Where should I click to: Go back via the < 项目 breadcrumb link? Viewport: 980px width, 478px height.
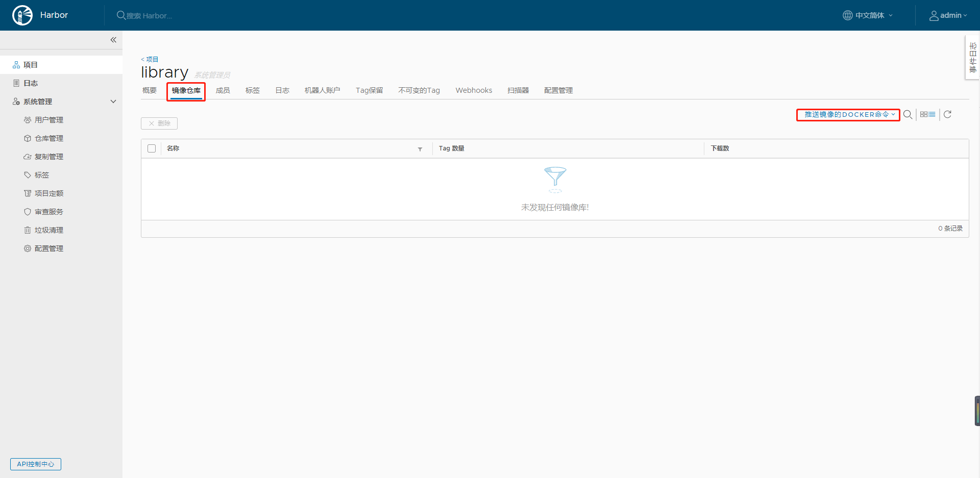tap(150, 59)
